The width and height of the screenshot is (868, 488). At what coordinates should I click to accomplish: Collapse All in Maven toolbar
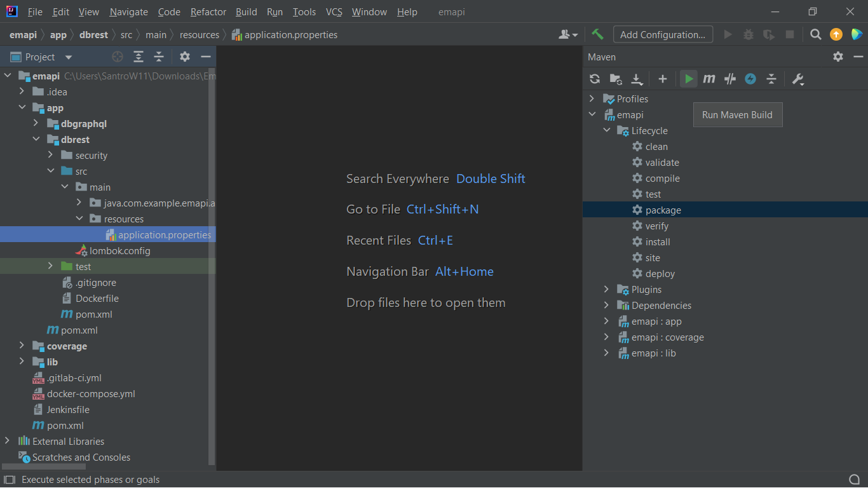[771, 79]
